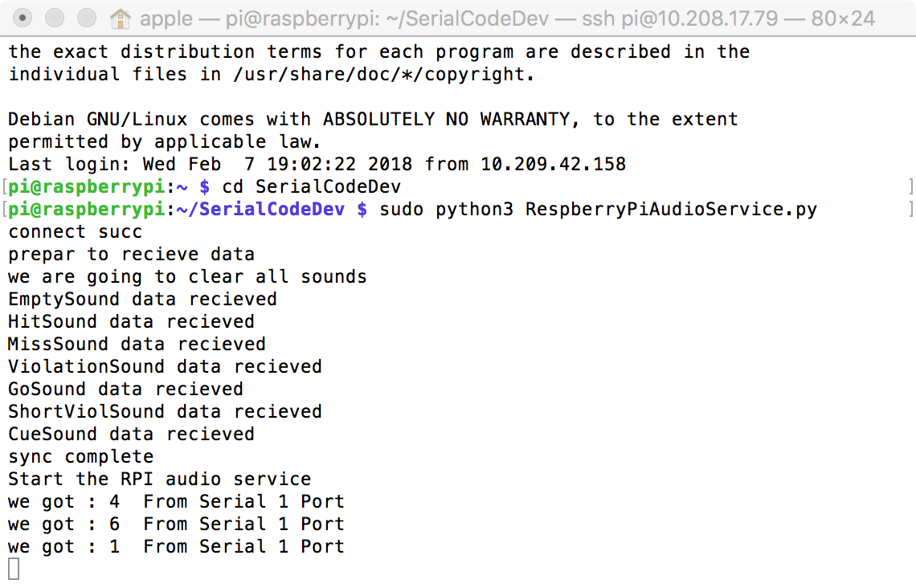Screen dimensions: 916x588
Task: Click the 'Last login' line
Action: point(317,165)
